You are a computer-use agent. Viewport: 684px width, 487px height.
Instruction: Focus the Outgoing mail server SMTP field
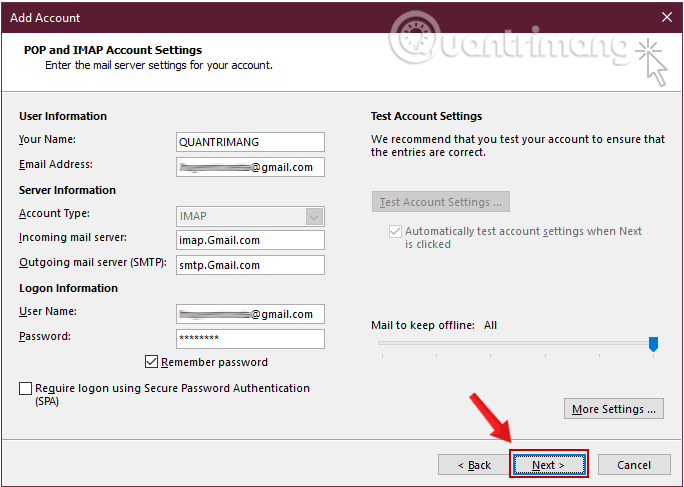250,265
